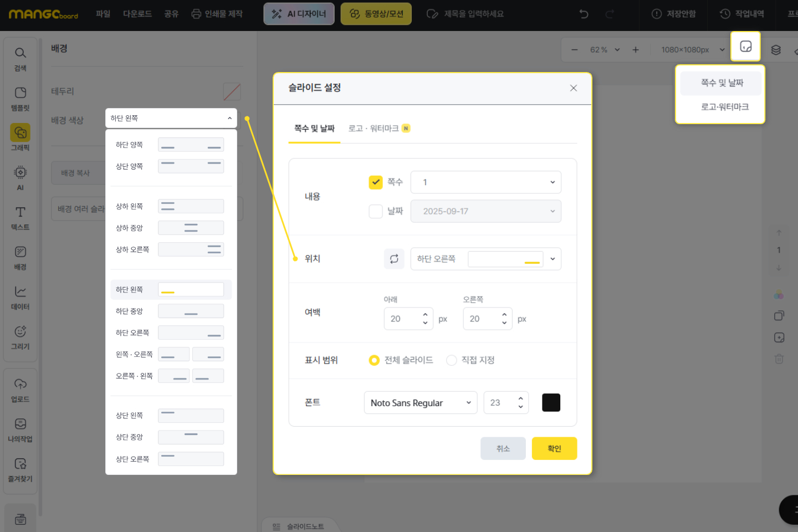The width and height of the screenshot is (798, 532).
Task: Enable the 날짜 checkbox
Action: point(376,211)
